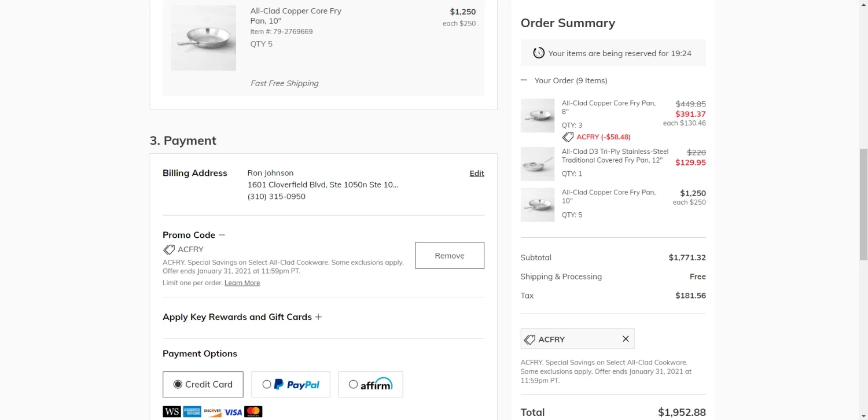This screenshot has width=868, height=420.
Task: Open the Learn More promo link
Action: [x=242, y=283]
